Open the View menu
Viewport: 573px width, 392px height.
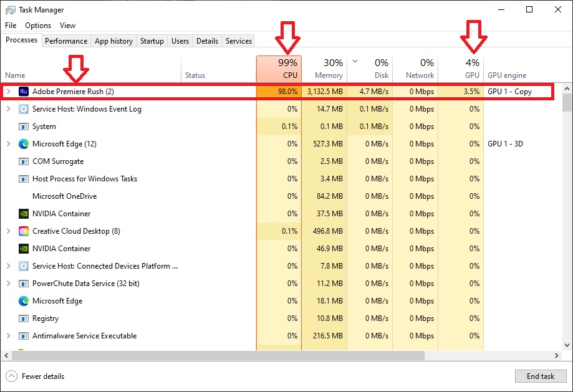pyautogui.click(x=67, y=25)
